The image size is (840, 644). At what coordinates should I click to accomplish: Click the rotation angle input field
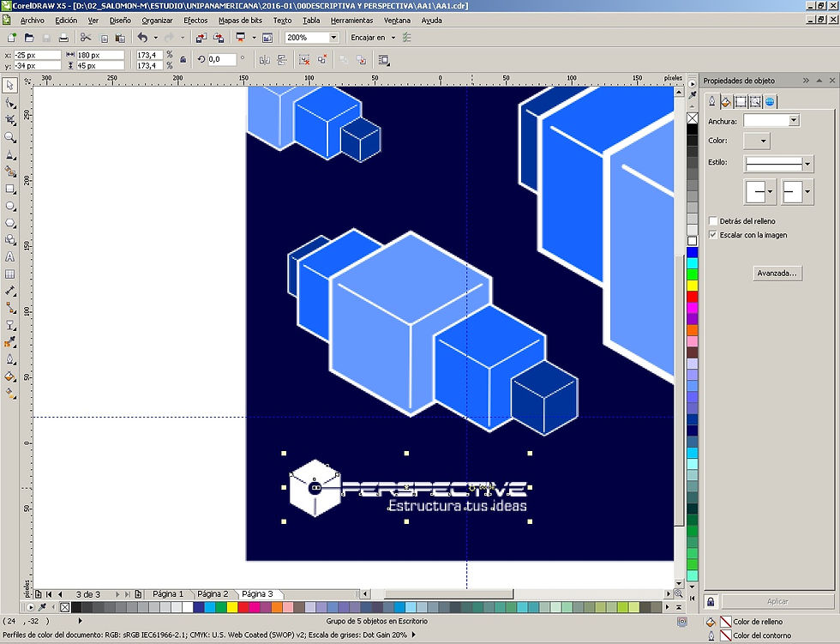pyautogui.click(x=222, y=59)
